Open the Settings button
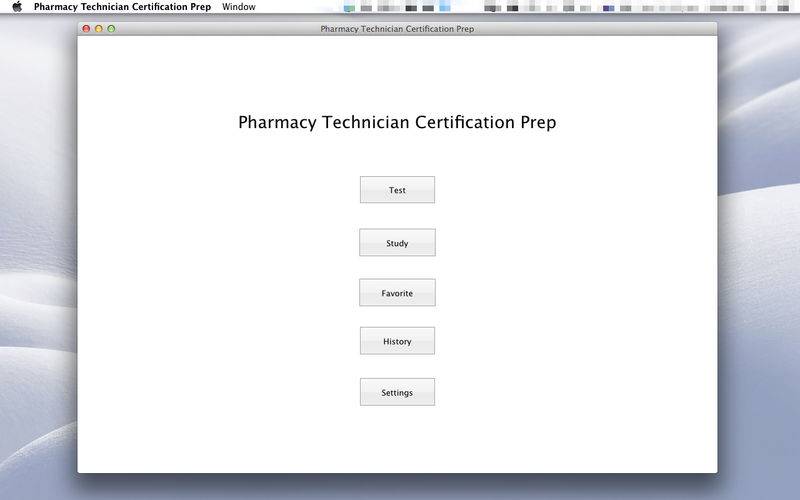This screenshot has width=800, height=500. click(397, 392)
